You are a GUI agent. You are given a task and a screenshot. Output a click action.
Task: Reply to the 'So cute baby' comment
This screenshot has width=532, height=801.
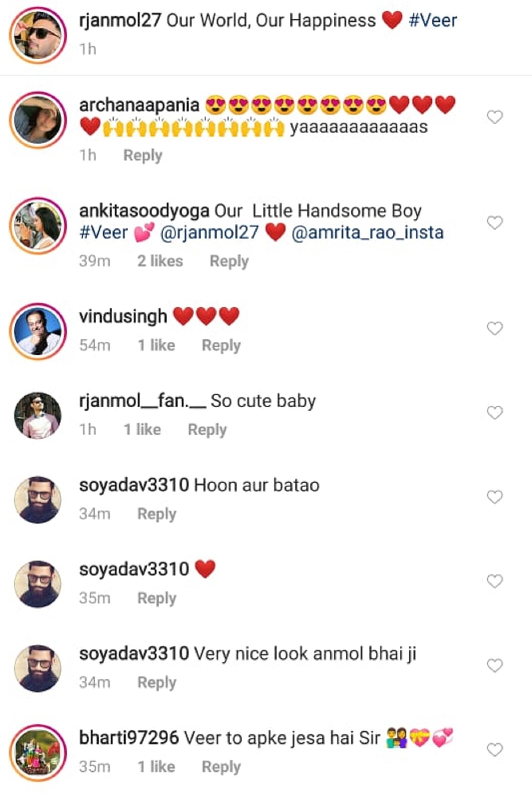point(207,429)
